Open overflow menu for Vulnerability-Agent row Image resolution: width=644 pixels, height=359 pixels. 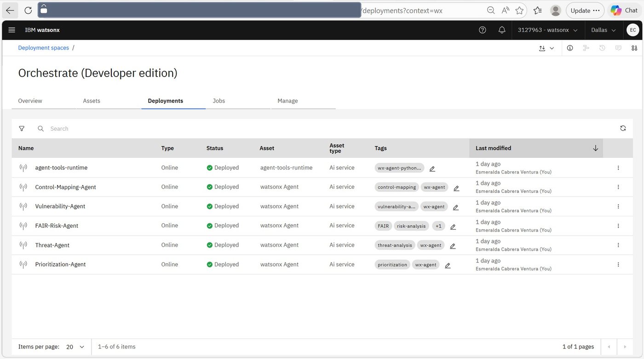(x=618, y=206)
